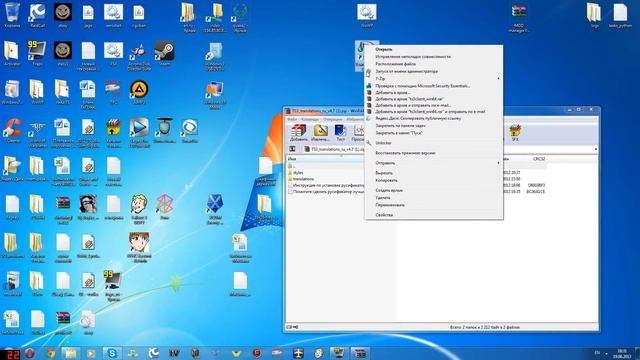640x360 pixels.
Task: Click the Chrome icon in taskbar
Action: pyautogui.click(x=51, y=353)
